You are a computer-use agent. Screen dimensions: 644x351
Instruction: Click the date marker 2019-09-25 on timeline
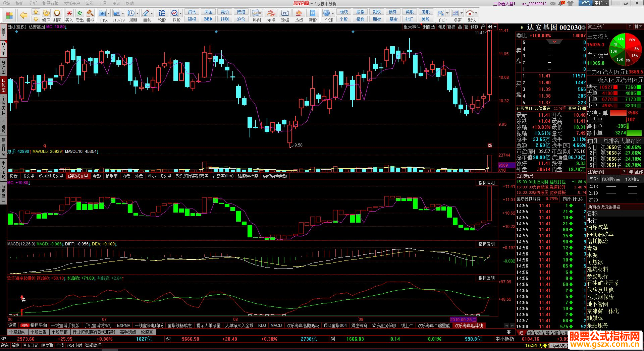coord(463,319)
